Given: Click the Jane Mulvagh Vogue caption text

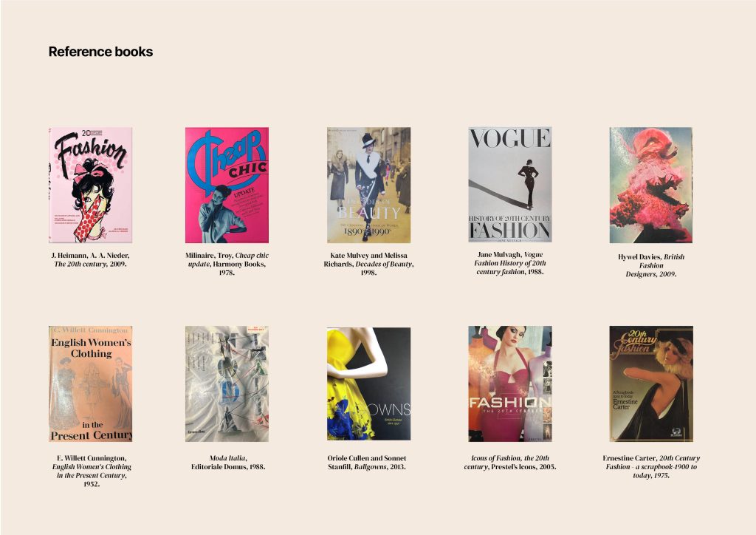Looking at the screenshot, I should click(x=509, y=263).
